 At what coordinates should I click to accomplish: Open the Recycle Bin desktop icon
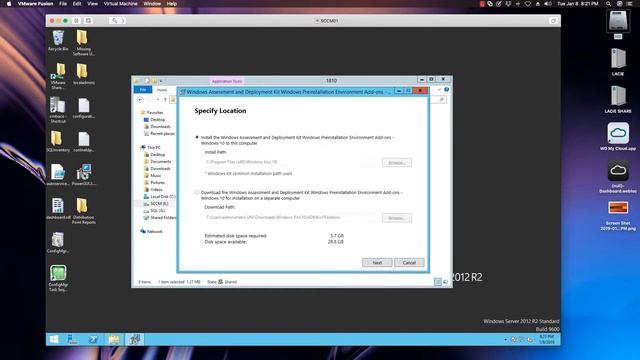point(58,40)
